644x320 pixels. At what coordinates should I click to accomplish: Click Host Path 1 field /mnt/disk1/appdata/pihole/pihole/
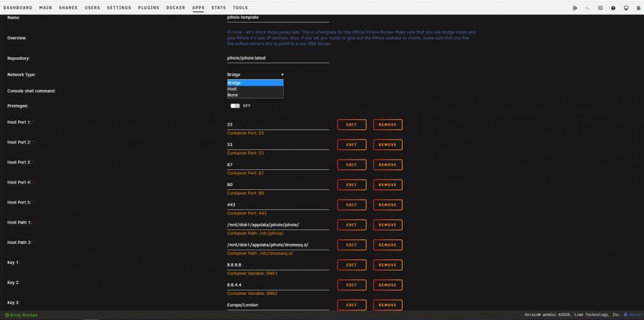click(x=278, y=225)
